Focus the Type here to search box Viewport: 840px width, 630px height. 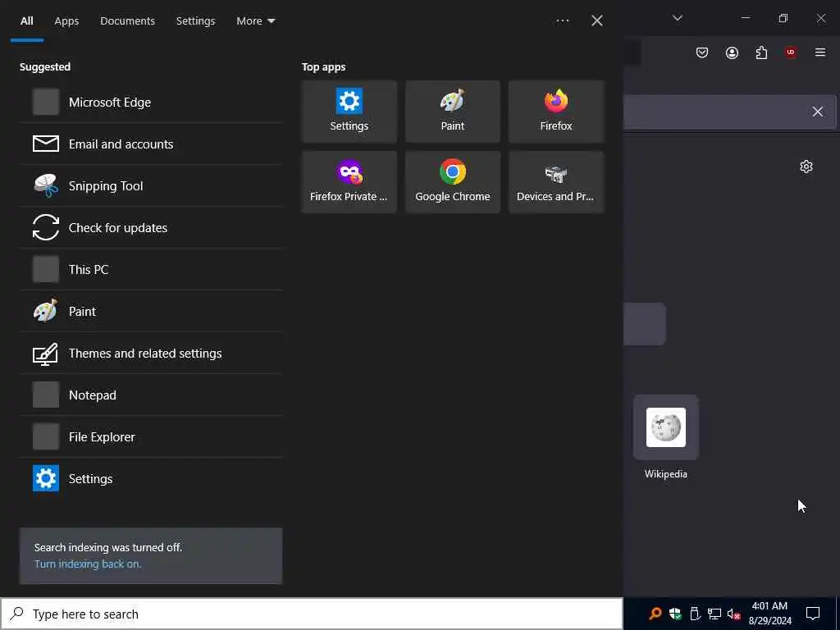[x=311, y=614]
